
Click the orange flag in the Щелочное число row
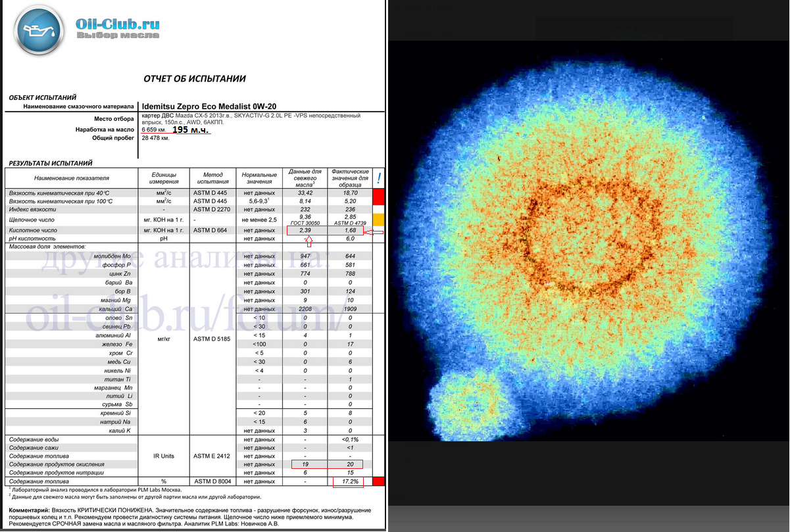378,219
